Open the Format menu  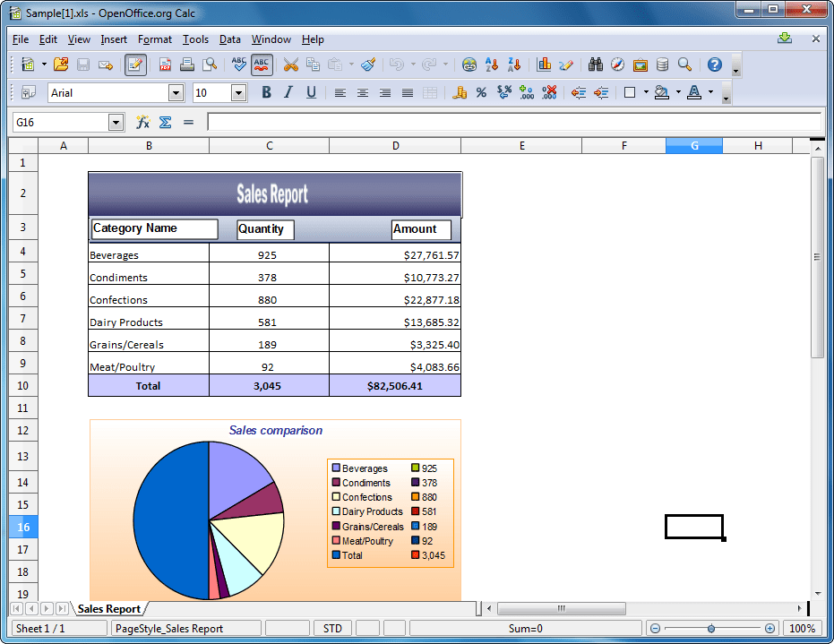point(155,39)
